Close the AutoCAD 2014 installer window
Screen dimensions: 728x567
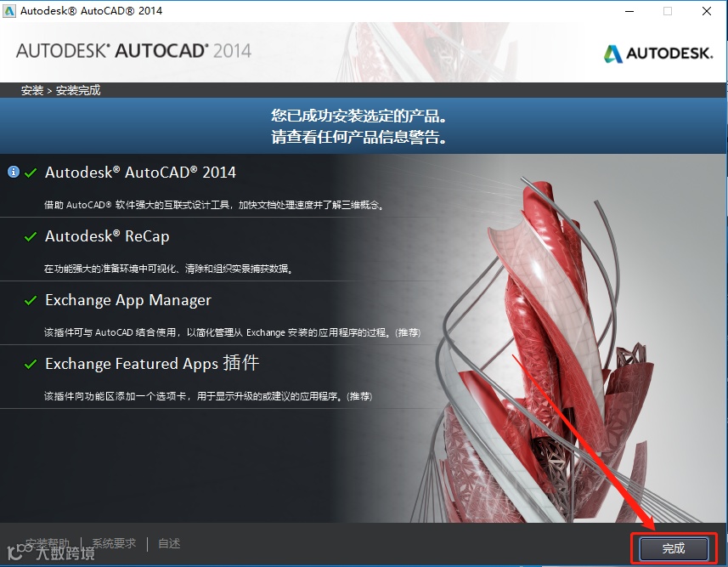click(x=707, y=11)
